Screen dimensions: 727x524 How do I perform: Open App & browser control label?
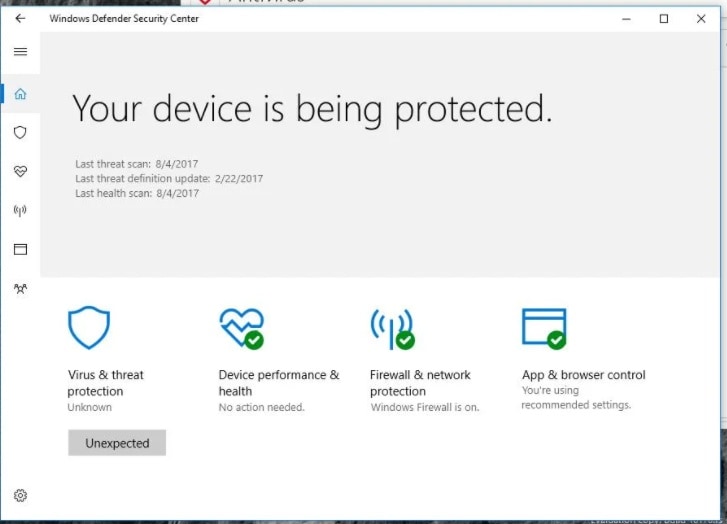coord(583,375)
